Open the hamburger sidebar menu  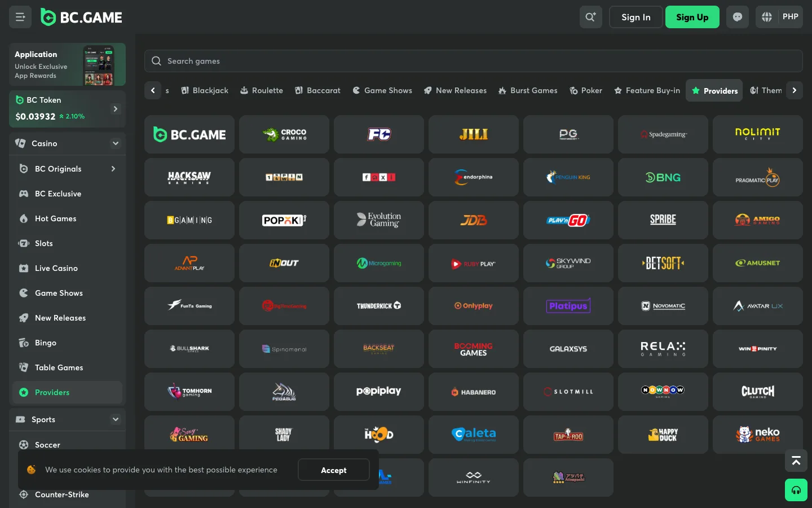point(20,17)
